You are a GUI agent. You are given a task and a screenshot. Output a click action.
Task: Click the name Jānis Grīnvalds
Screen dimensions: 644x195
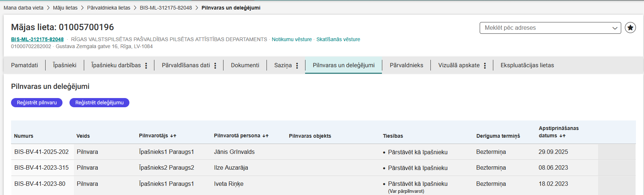234,152
